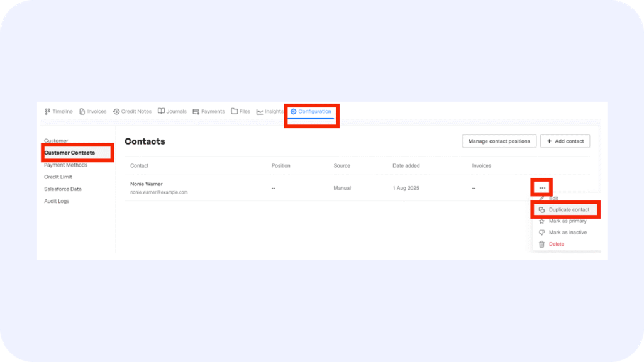Choose Duplicate contact from the menu
644x362 pixels.
569,210
